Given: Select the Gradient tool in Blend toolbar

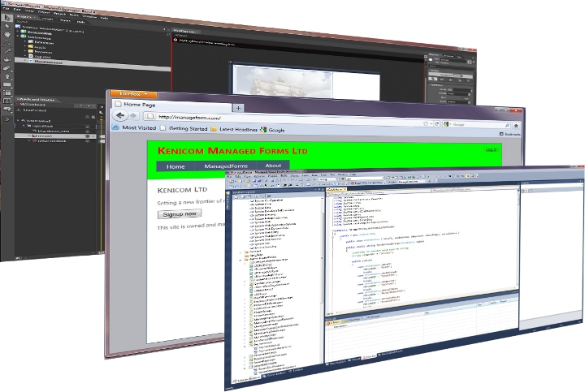Looking at the screenshot, I should (x=7, y=68).
